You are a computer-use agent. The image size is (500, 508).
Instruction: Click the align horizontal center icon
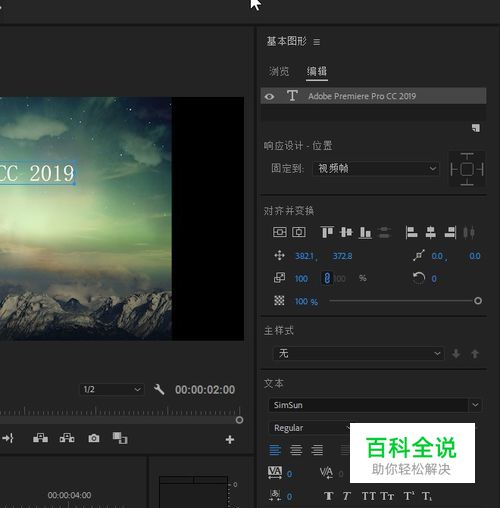431,232
